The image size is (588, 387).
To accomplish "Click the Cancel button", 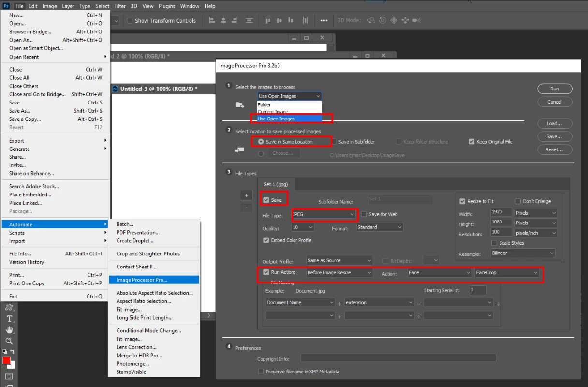I will pyautogui.click(x=555, y=102).
